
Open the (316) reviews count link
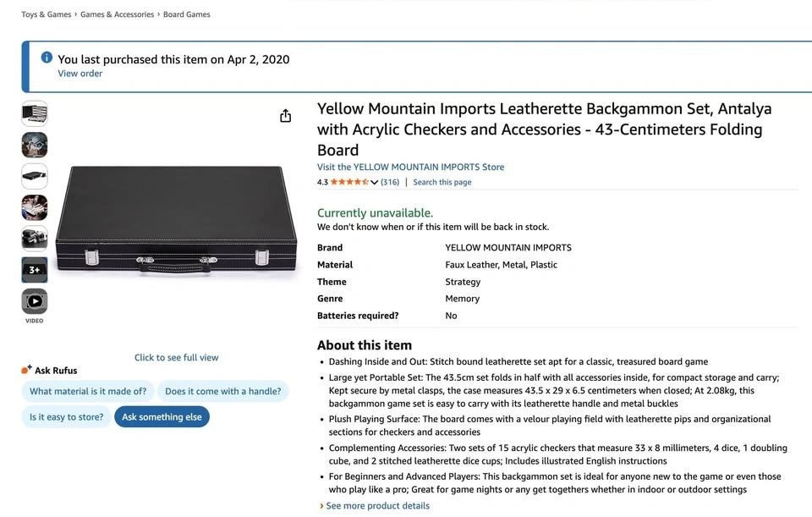[x=390, y=182]
